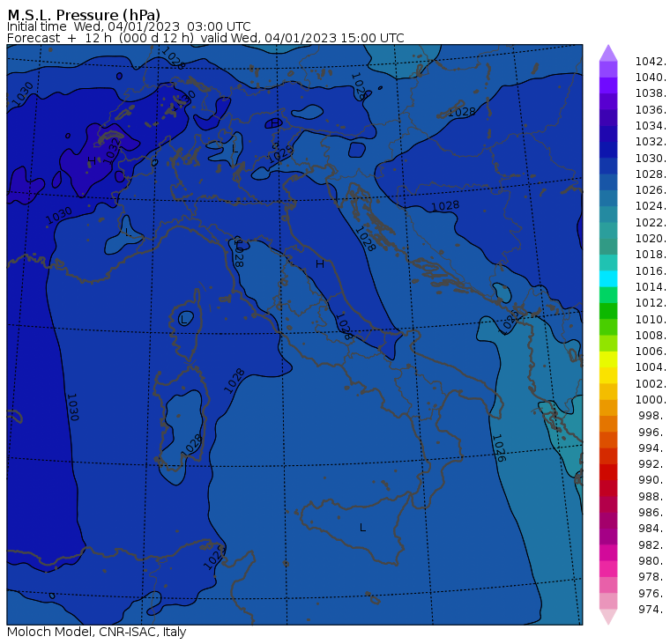
Task: Click the orange swatch between 996 and 998
Action: tap(608, 424)
